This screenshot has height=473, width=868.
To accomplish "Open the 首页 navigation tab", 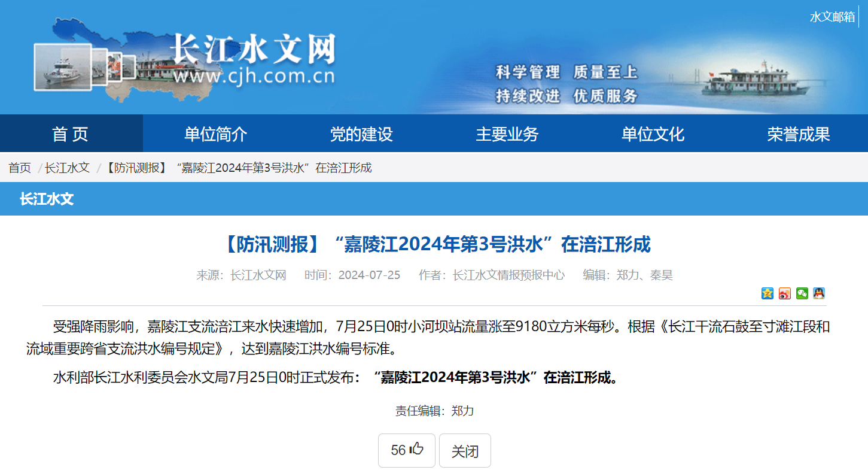I will click(71, 134).
